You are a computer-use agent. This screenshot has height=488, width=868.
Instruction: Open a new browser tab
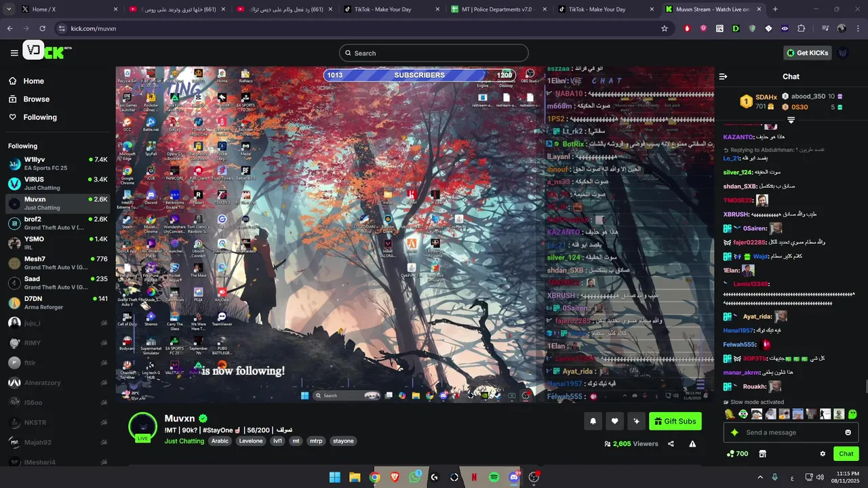click(x=775, y=9)
